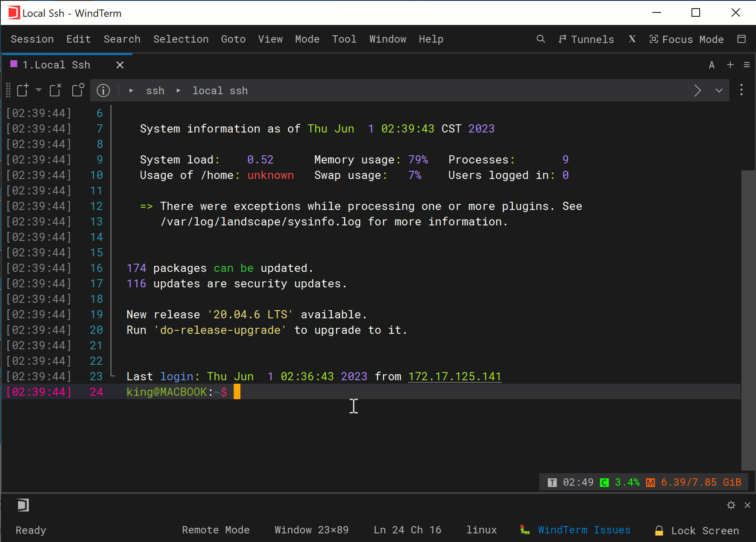Viewport: 756px width, 542px height.
Task: Expand the new session dropdown arrow
Action: tap(39, 90)
